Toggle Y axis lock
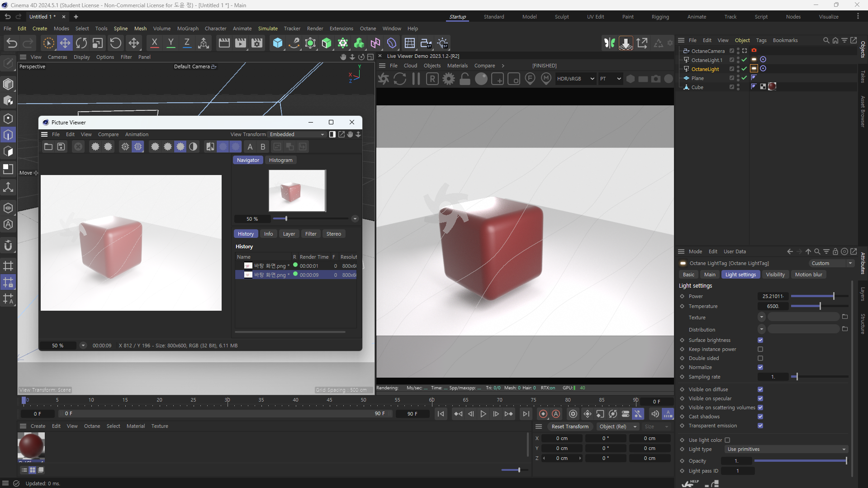The image size is (868, 488). [171, 43]
